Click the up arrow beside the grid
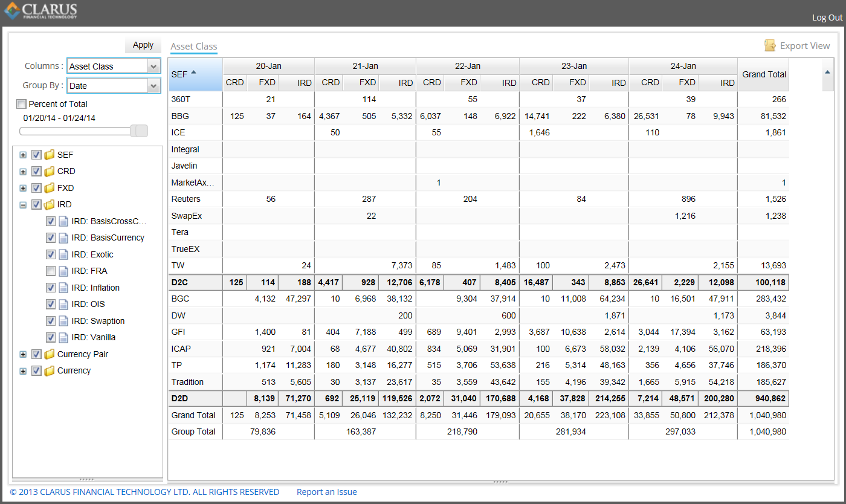Viewport: 846px width, 504px height. (x=827, y=73)
